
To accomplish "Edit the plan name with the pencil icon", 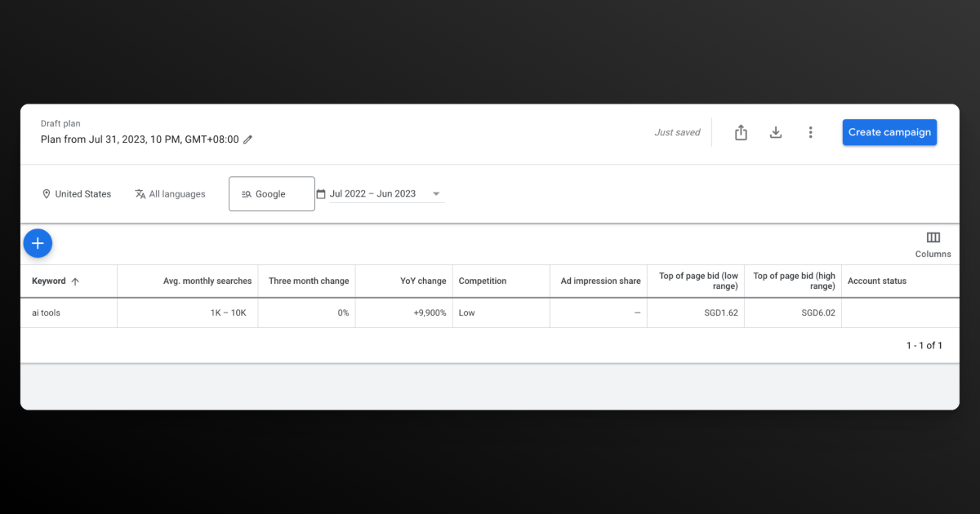I will coord(248,140).
